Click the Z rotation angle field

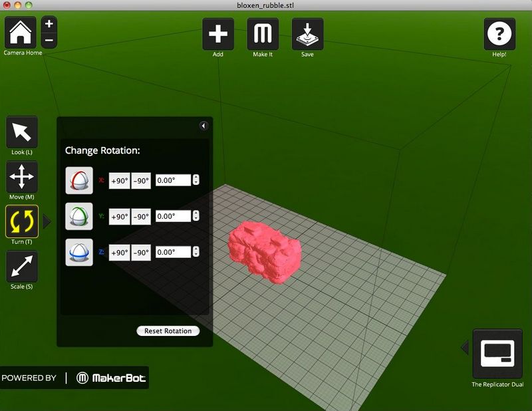(x=174, y=252)
